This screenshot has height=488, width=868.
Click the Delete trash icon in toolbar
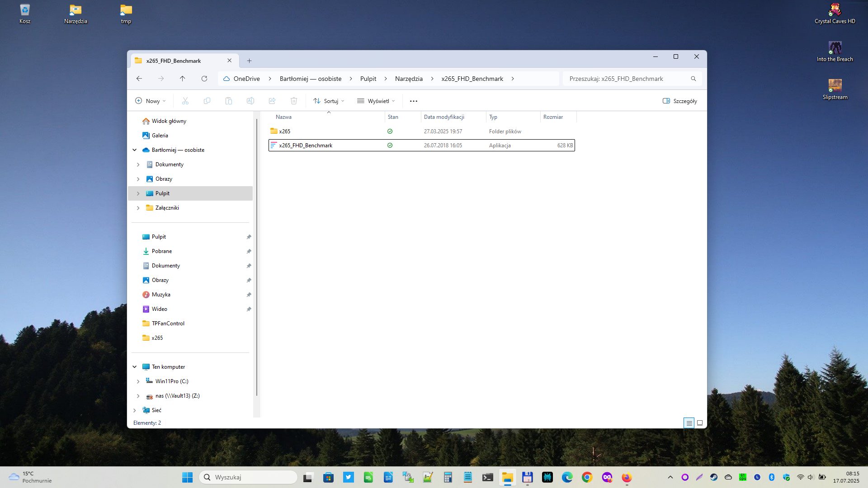click(x=294, y=101)
